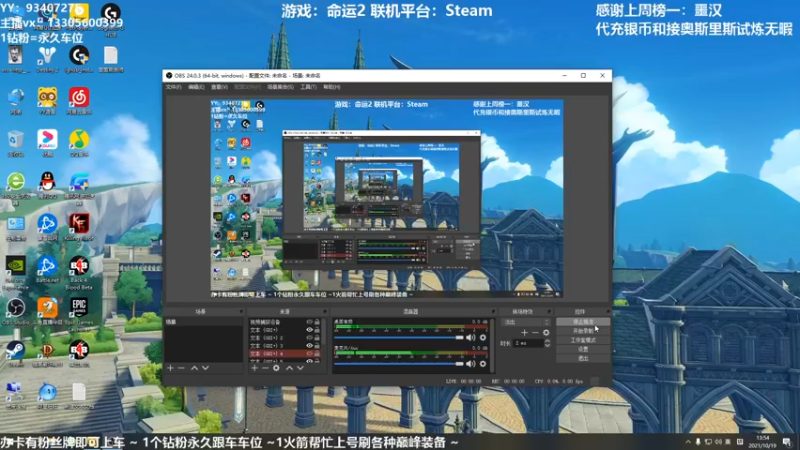Open GeForce Experience desktop shortcut
This screenshot has height=450, width=800.
click(x=16, y=273)
